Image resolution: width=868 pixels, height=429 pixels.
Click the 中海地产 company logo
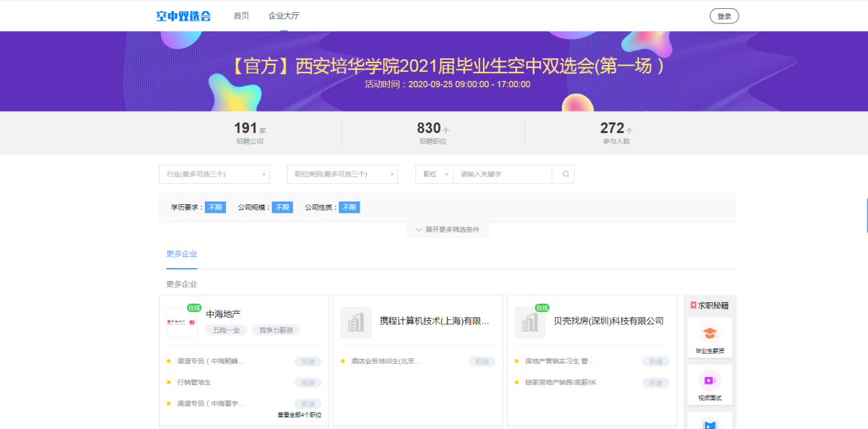(x=182, y=322)
